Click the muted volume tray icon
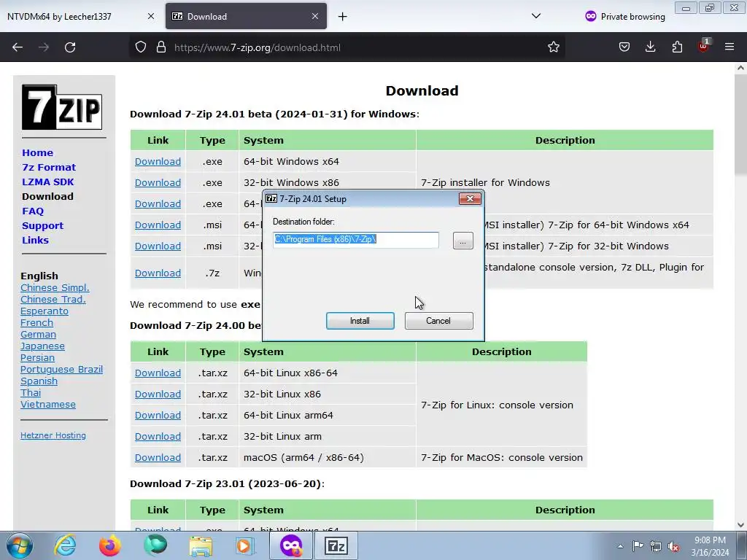747x560 pixels. 673,546
